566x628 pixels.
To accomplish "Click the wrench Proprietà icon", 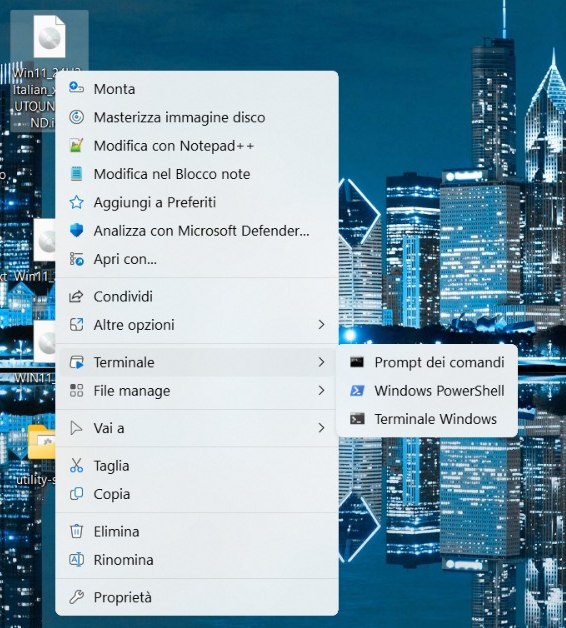I will tap(76, 597).
